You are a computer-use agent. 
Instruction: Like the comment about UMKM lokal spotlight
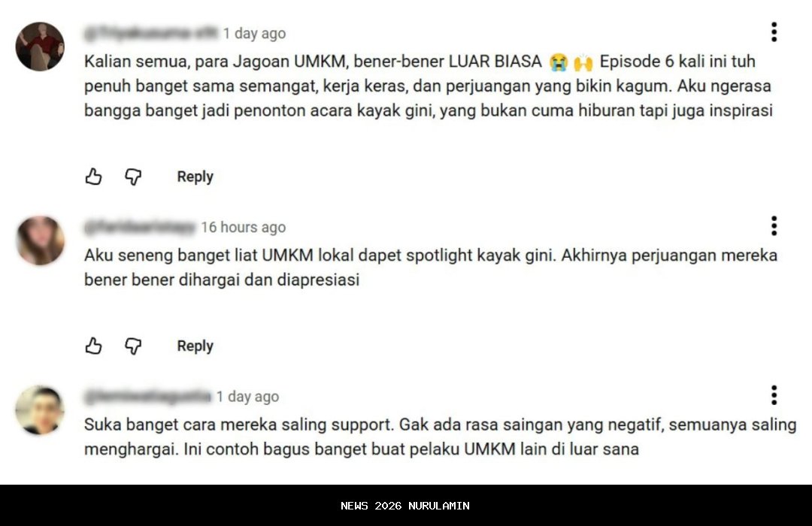(x=94, y=346)
